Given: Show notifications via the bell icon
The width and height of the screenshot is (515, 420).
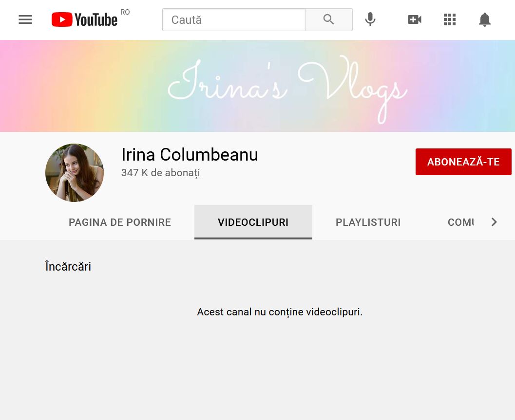Looking at the screenshot, I should coord(484,19).
